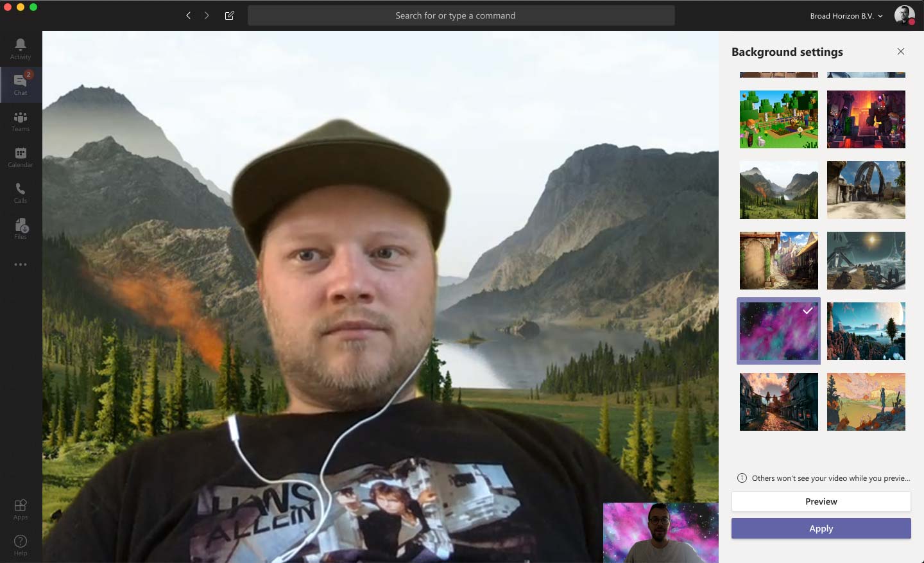
Task: Open the Teams section
Action: [x=21, y=121]
